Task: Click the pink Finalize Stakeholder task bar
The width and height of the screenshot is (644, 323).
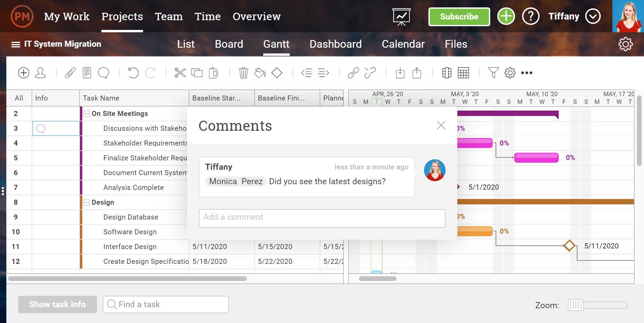Action: coord(536,158)
